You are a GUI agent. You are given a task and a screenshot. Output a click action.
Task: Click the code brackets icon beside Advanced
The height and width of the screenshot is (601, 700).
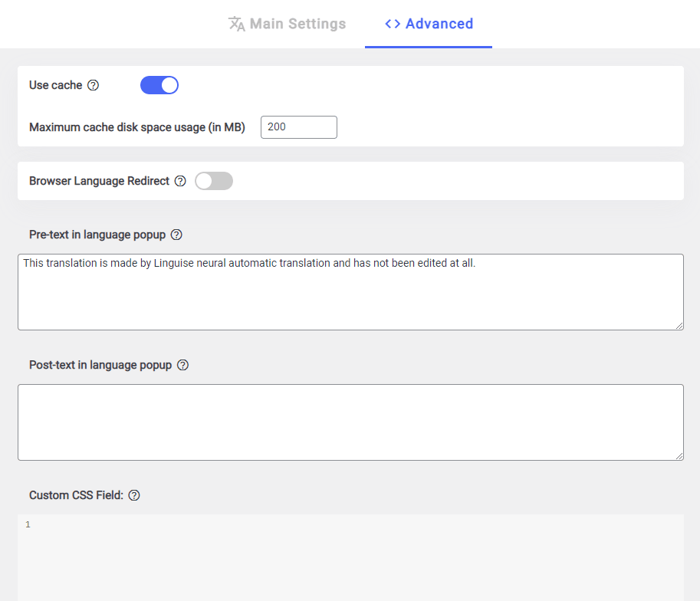click(x=393, y=24)
